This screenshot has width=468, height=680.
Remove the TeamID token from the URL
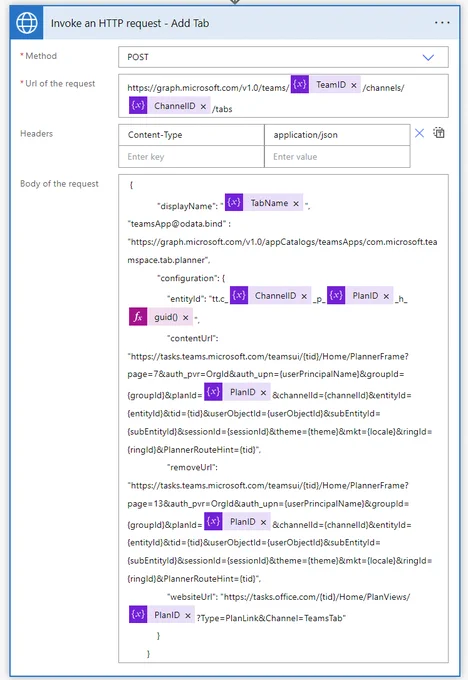point(354,85)
